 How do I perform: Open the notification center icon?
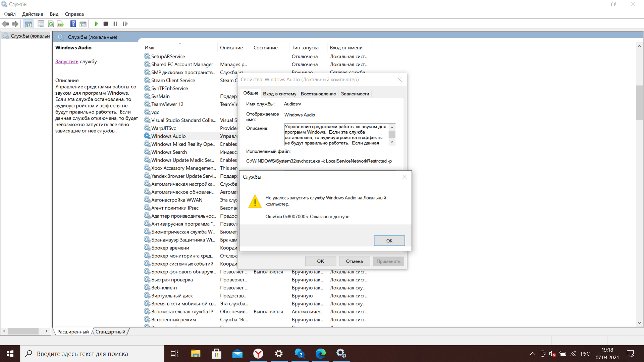(x=630, y=354)
